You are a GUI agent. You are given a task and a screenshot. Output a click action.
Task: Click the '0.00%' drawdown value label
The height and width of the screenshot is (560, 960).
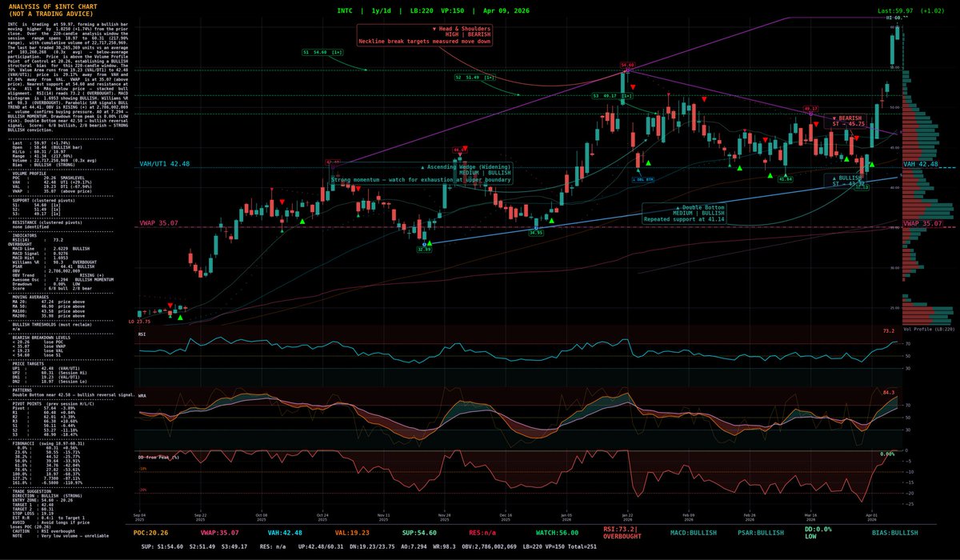click(886, 454)
